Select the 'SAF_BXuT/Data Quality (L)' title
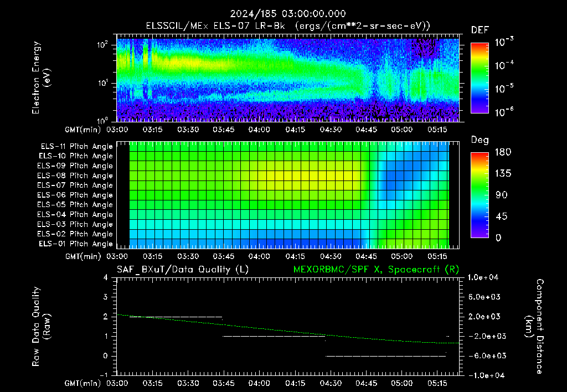567x392 pixels. pos(183,270)
